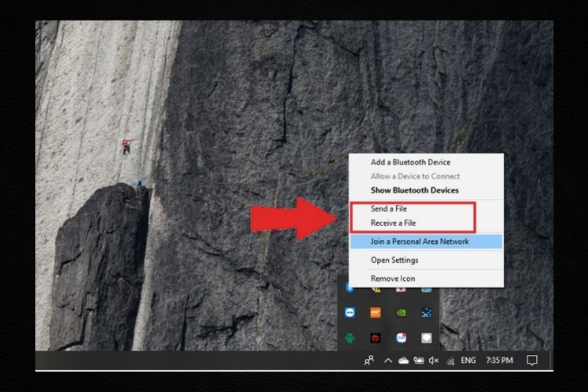Click the Show desktop strip
588x392 pixels.
point(552,361)
